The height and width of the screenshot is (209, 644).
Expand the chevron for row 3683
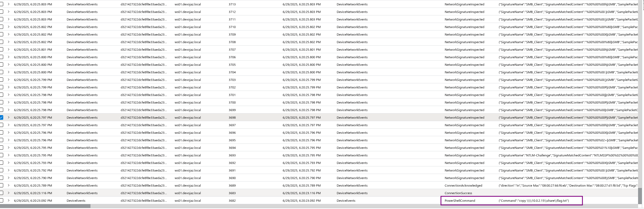tap(9, 193)
